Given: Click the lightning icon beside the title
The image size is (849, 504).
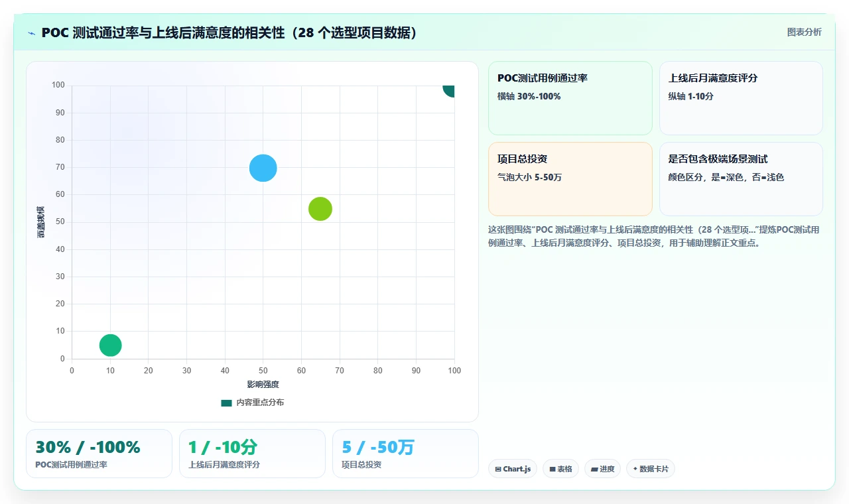Looking at the screenshot, I should [x=32, y=33].
